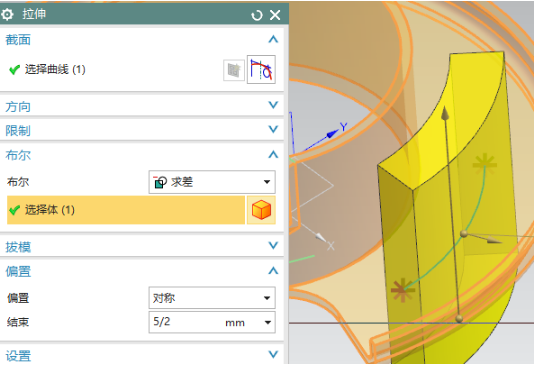Open the 偏置 dropdown showing 对称
The height and width of the screenshot is (365, 535).
coord(212,298)
